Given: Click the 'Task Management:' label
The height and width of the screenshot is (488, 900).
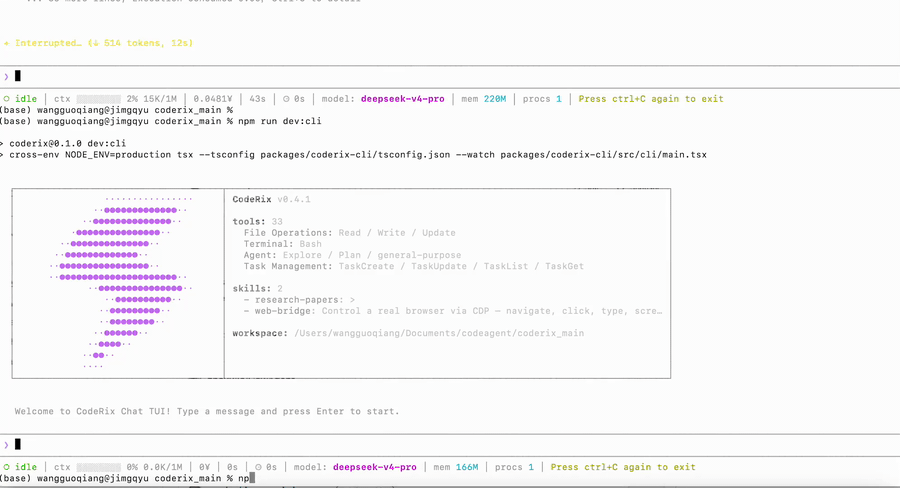Looking at the screenshot, I should [288, 266].
